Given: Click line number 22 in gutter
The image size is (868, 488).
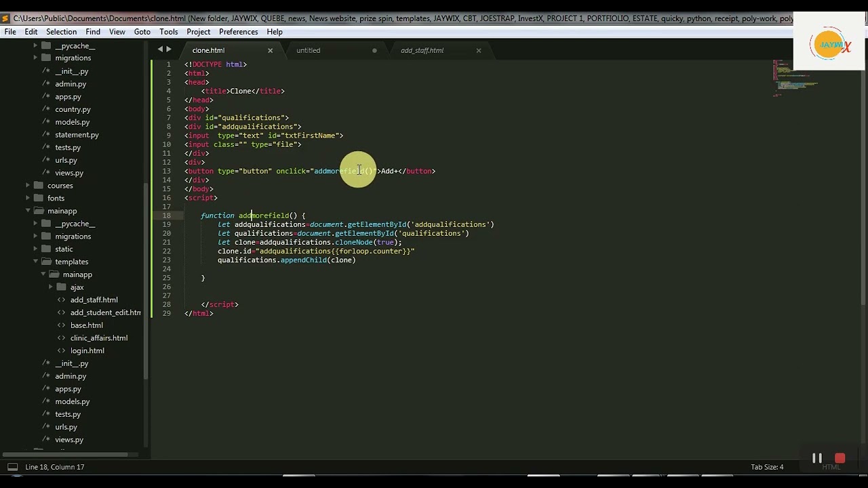Looking at the screenshot, I should [167, 251].
